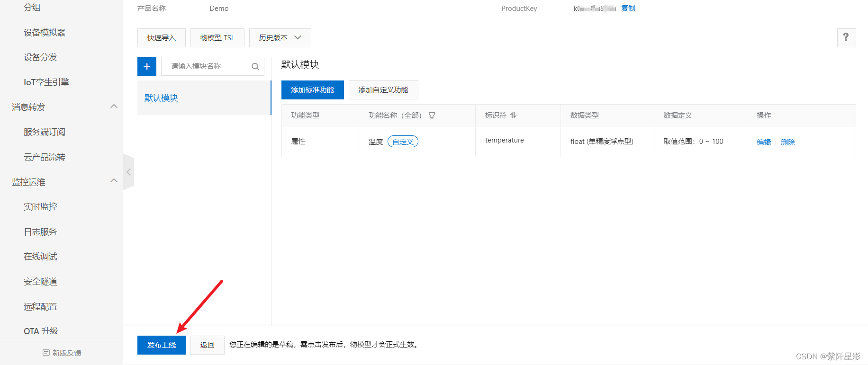Click 删除 for the temperature property
Screen dimensions: 868x365
[788, 142]
